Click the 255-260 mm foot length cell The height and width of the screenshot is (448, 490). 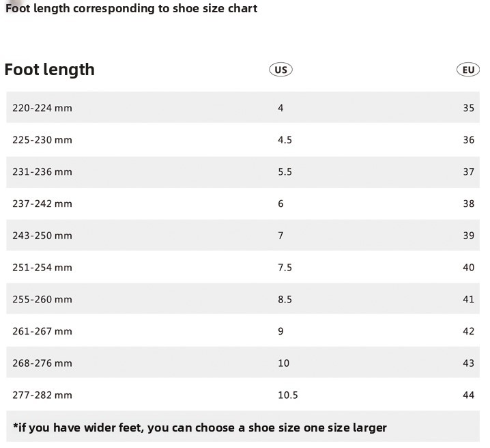[x=42, y=299]
